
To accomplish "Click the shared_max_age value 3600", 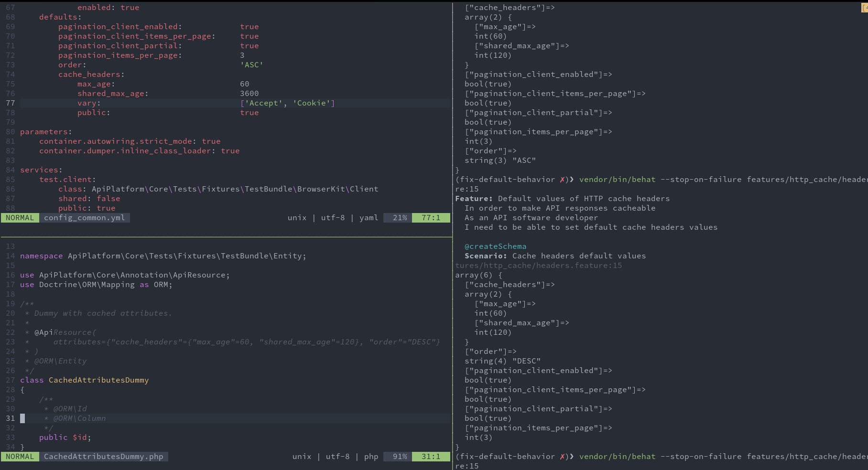I will 250,94.
